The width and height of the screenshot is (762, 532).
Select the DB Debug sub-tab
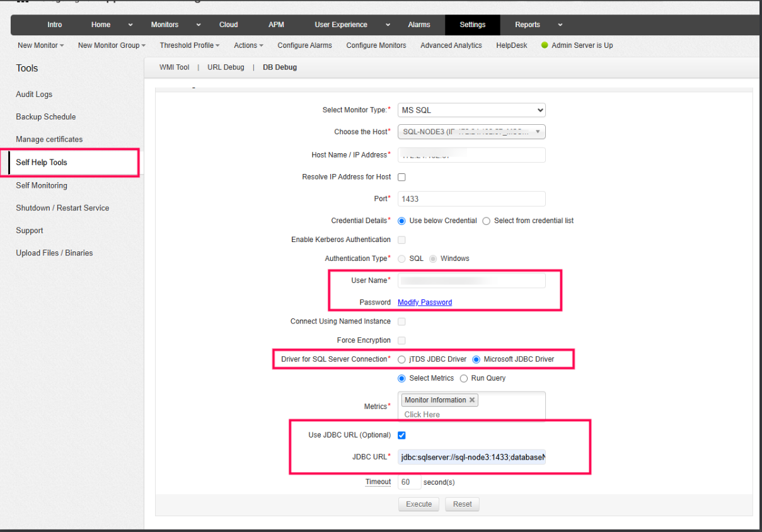(280, 67)
